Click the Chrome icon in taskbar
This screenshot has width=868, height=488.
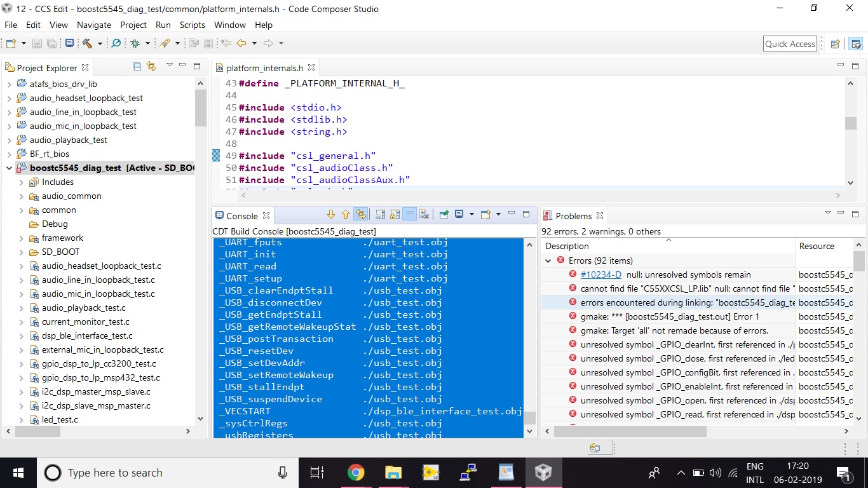click(x=356, y=472)
